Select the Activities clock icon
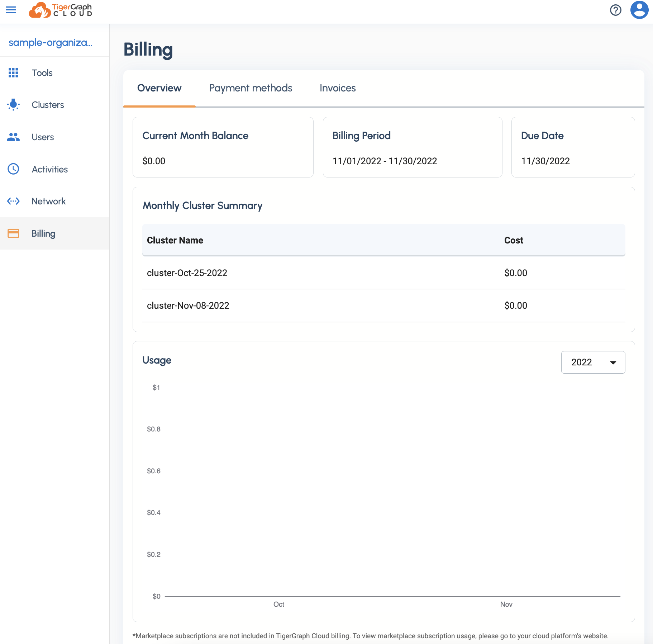 [13, 169]
